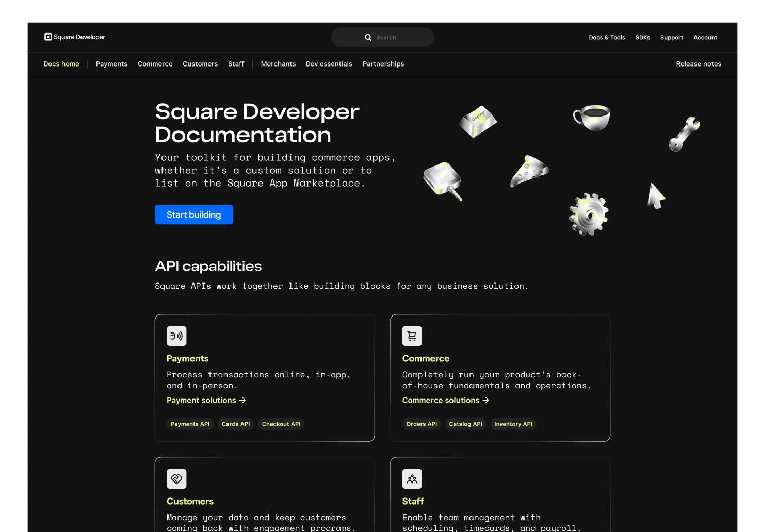This screenshot has height=532, width=761.
Task: Click the pizza slice illustration
Action: point(529,171)
